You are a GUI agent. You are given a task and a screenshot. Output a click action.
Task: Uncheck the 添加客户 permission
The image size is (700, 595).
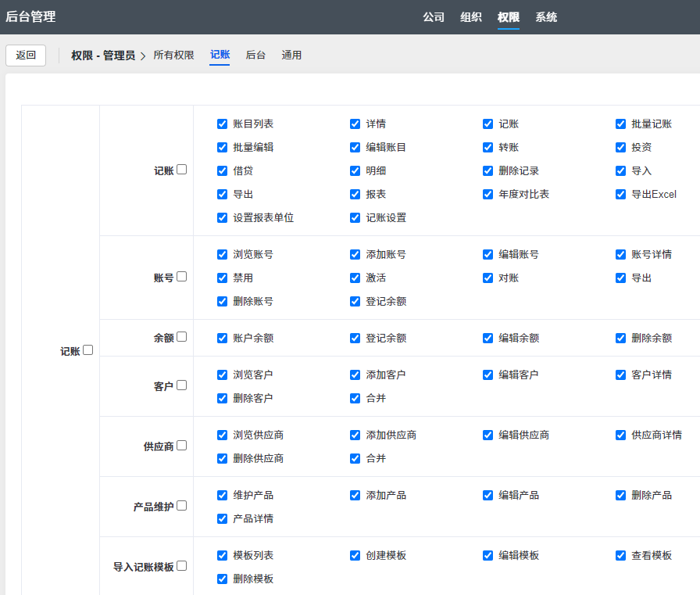[x=355, y=375]
